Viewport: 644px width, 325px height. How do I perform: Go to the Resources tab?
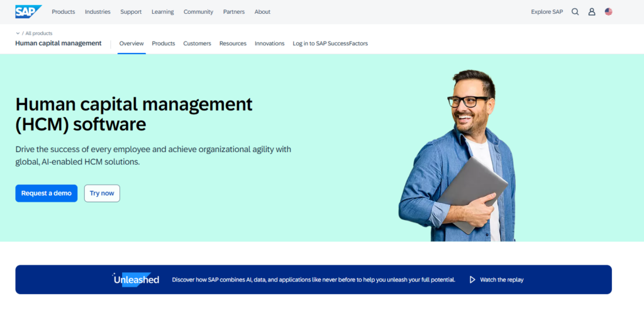coord(233,43)
